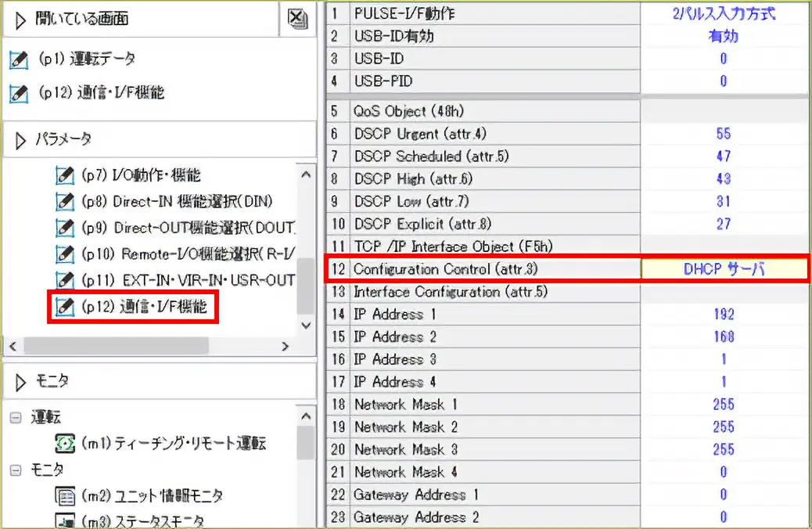Click scroll down arrow of parameter list
The image size is (812, 529).
(306, 326)
